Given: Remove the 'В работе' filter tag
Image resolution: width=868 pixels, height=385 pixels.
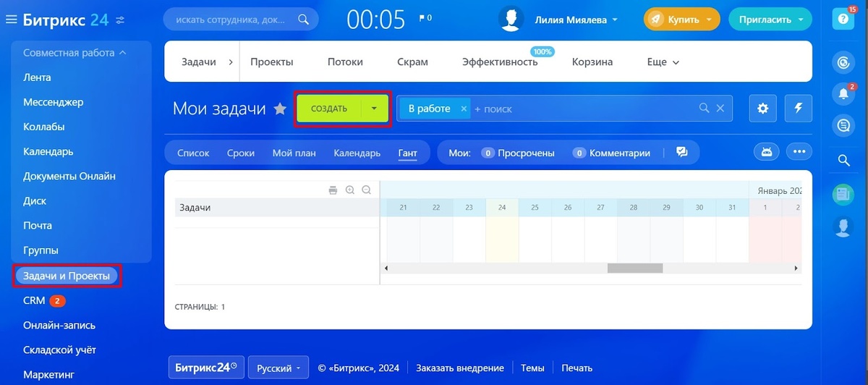Looking at the screenshot, I should [462, 109].
